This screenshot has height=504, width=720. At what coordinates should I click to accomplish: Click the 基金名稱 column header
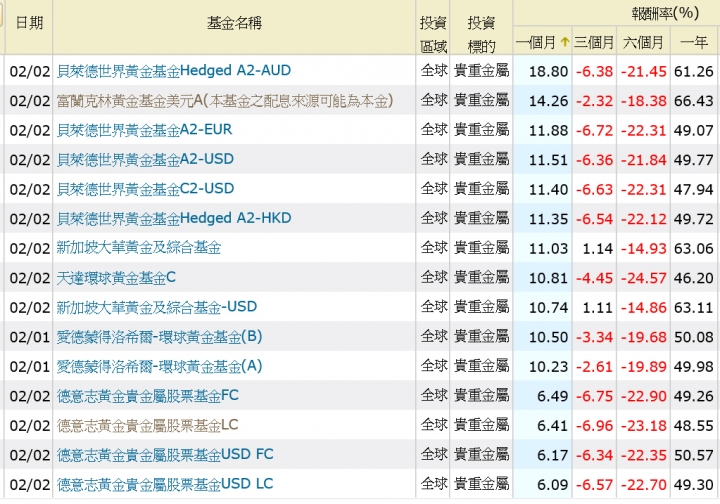[234, 22]
